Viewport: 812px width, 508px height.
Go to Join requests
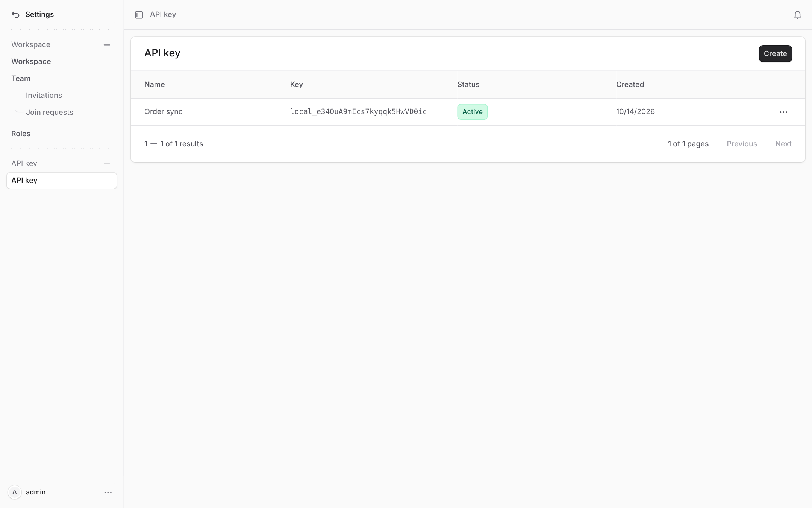(50, 112)
